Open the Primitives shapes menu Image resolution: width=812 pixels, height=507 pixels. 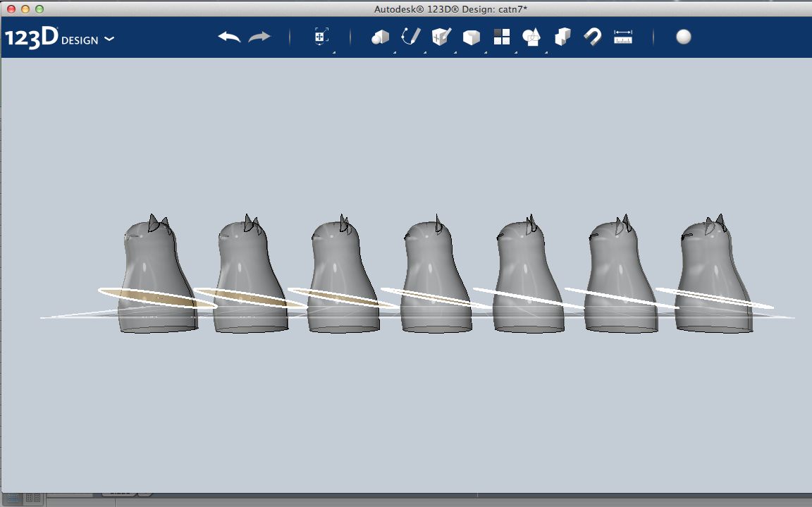[x=380, y=37]
